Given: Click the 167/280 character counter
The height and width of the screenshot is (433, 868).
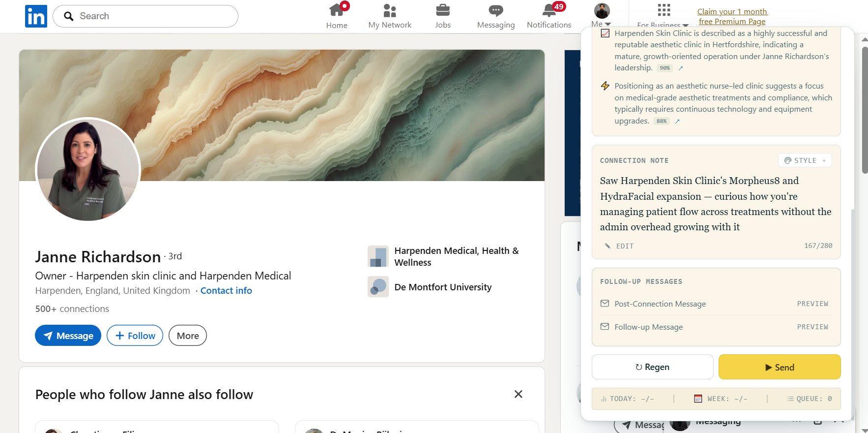Looking at the screenshot, I should (x=818, y=246).
